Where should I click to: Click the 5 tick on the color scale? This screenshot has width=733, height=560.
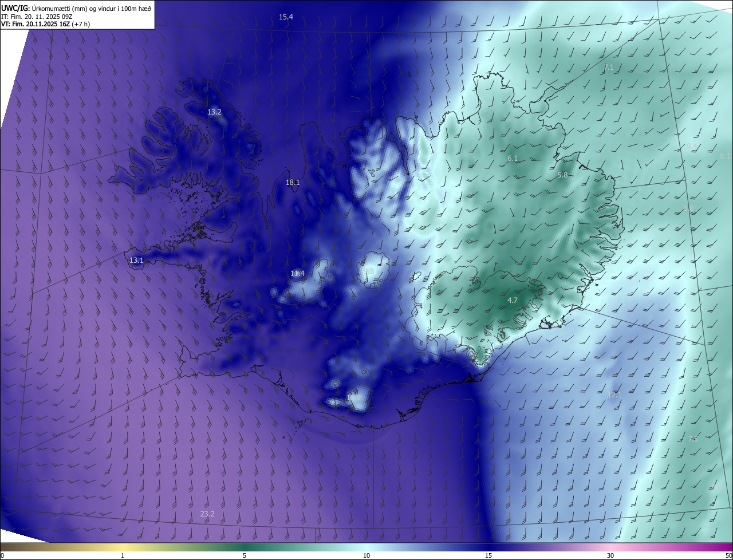click(x=245, y=555)
